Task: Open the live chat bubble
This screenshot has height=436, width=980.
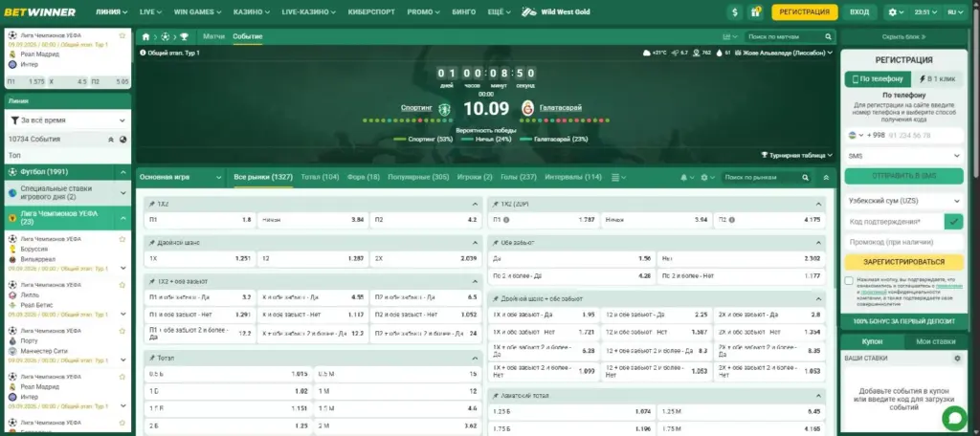Action: pyautogui.click(x=954, y=417)
